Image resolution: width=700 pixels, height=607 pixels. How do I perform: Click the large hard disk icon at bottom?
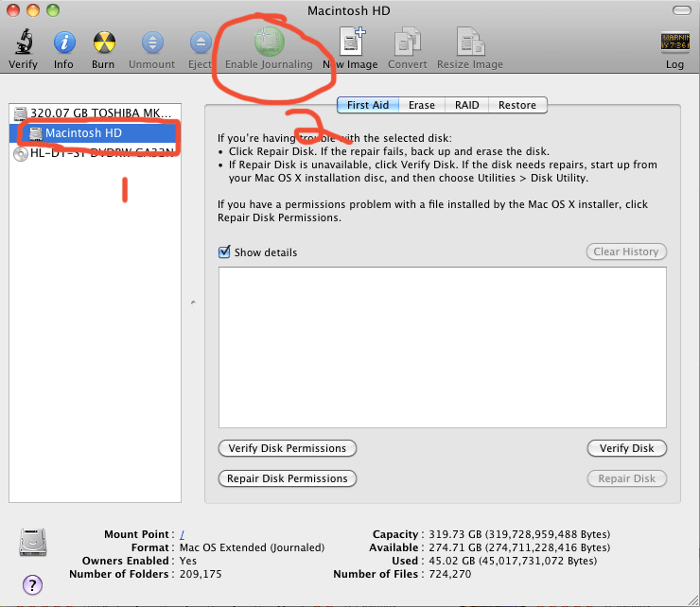coord(33,543)
